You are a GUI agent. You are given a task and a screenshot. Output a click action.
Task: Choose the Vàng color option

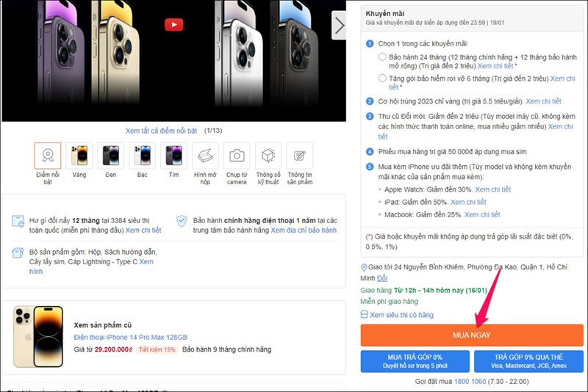(79, 156)
